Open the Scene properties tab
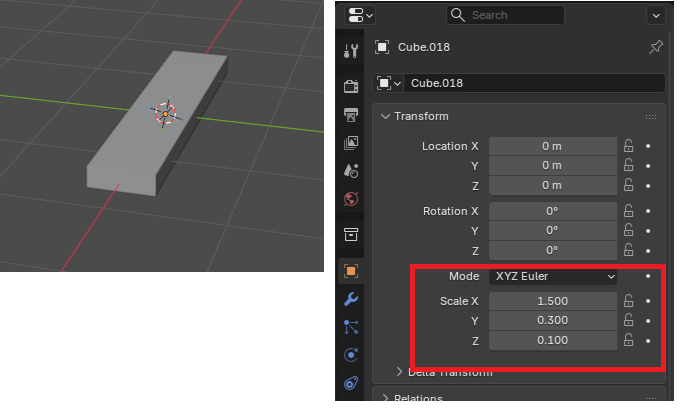Viewport: 684px width, 410px height. [x=351, y=171]
